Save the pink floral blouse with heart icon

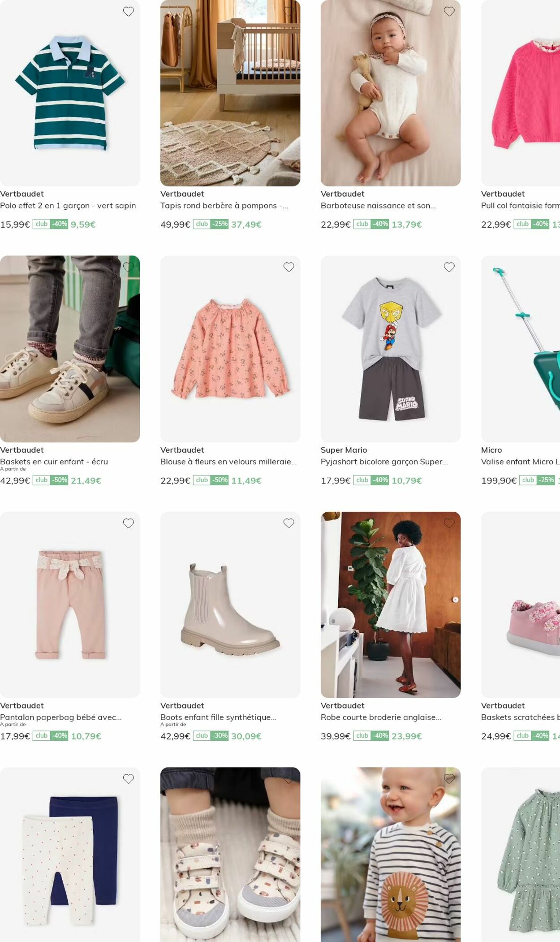coord(289,267)
